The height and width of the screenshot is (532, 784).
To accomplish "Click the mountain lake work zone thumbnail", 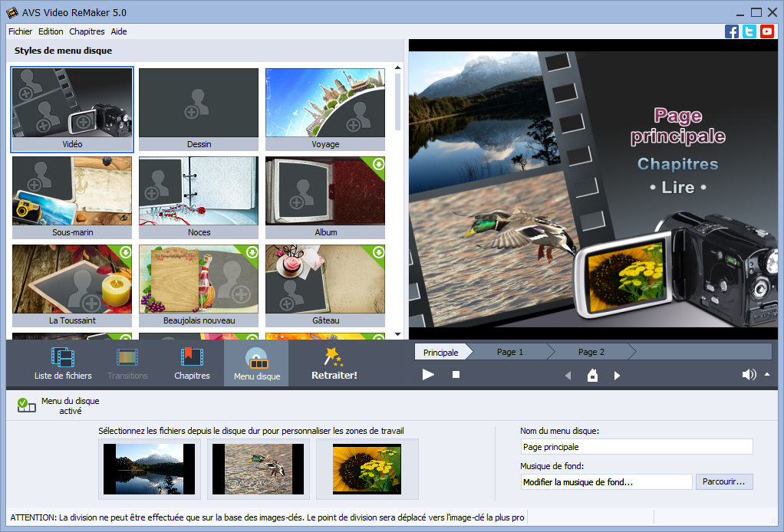I will pos(149,469).
